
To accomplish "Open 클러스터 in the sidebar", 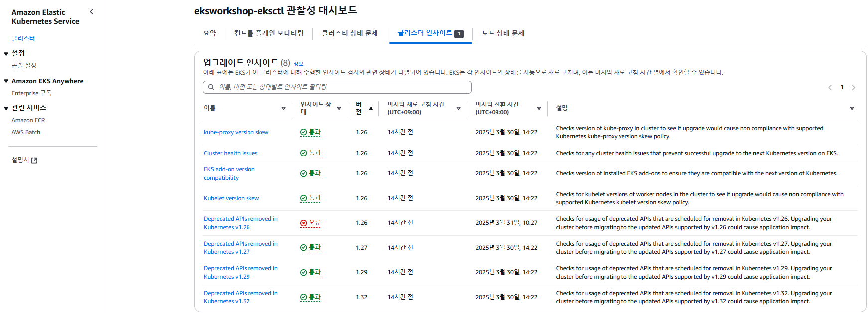I will (x=23, y=38).
